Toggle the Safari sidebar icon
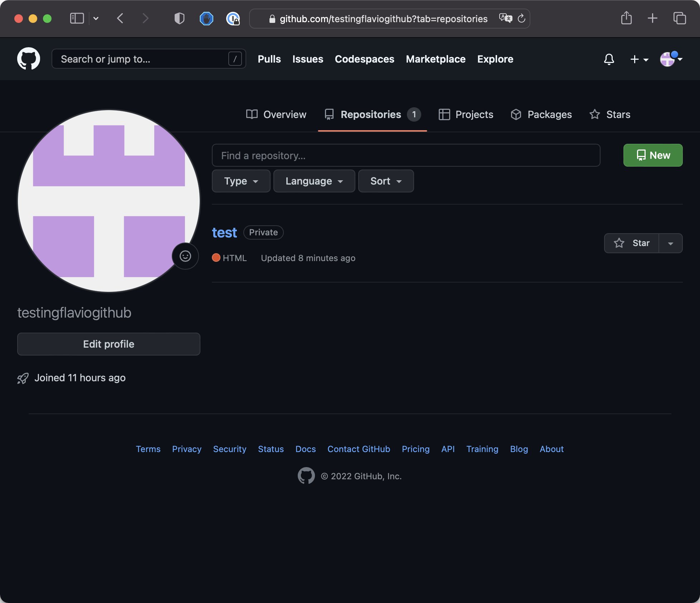700x603 pixels. 77,18
